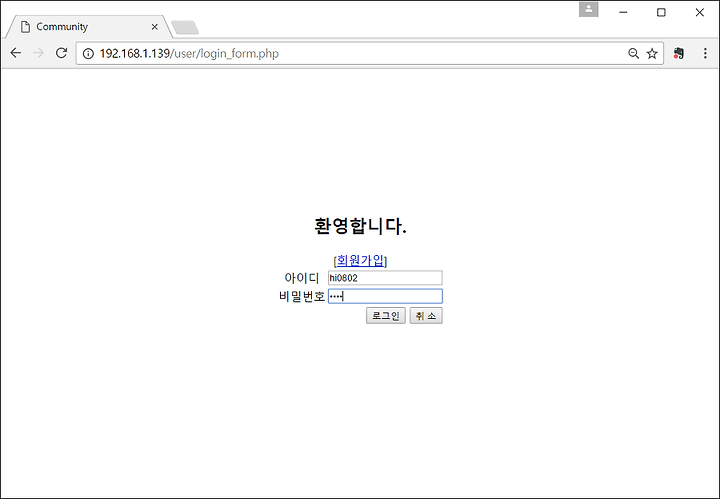Close the Community tab
Image resolution: width=720 pixels, height=499 pixels.
pos(155,27)
